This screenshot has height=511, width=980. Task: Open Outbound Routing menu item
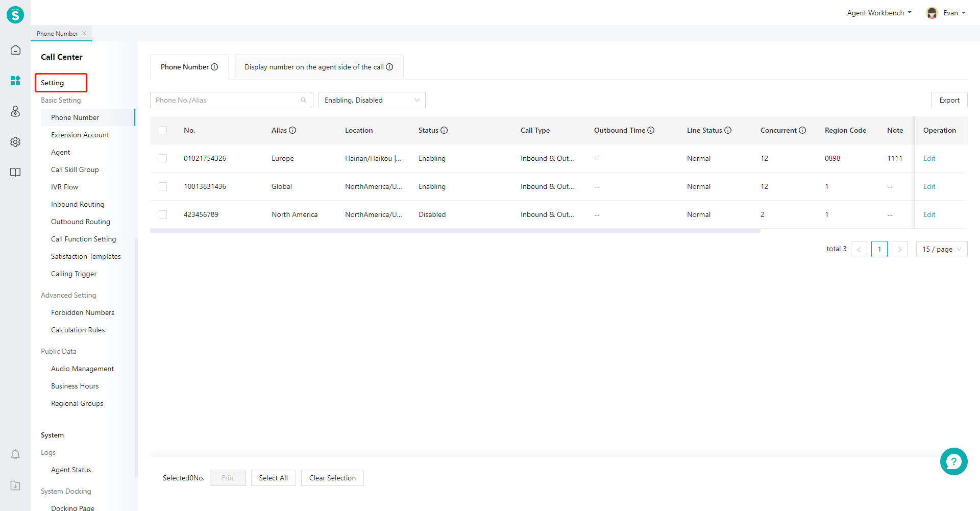point(81,222)
